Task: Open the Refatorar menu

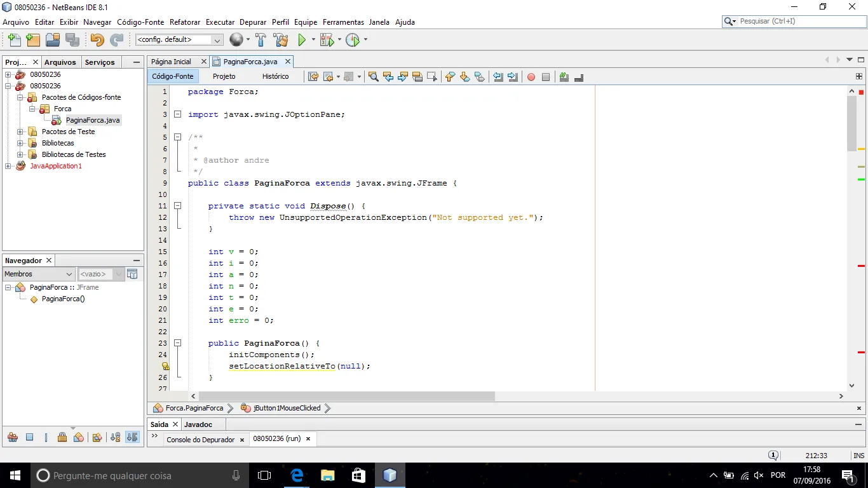Action: (x=185, y=22)
